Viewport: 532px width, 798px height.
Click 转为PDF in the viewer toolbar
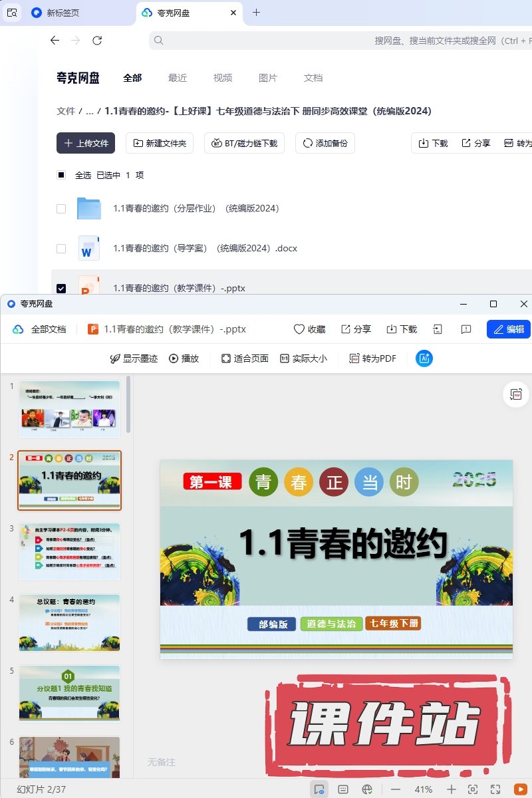point(372,358)
